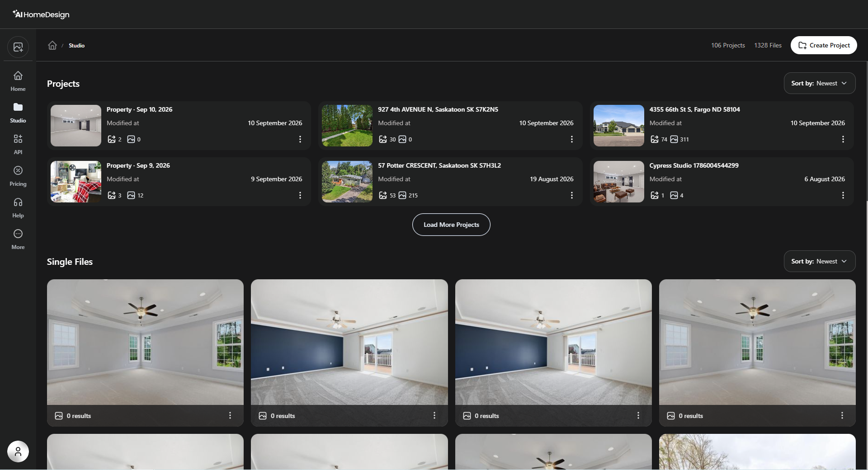Viewport: 868px width, 470px height.
Task: Open options for Property - Sep 9, 2026
Action: pos(300,195)
